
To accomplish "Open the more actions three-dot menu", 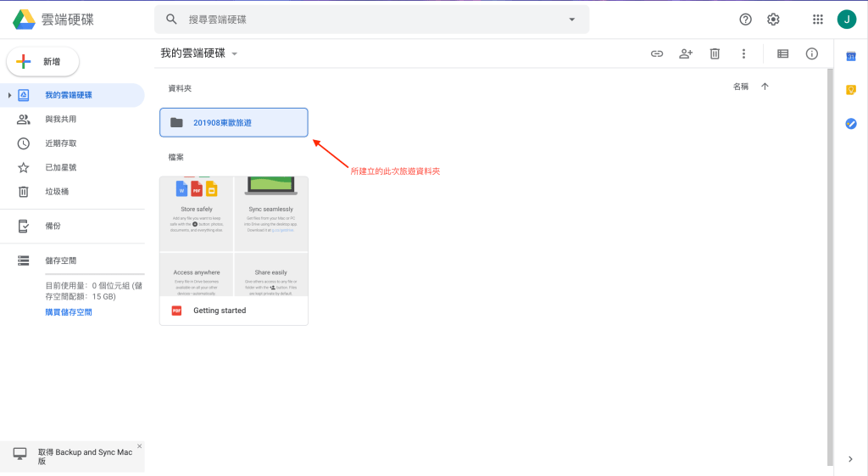I will click(743, 53).
